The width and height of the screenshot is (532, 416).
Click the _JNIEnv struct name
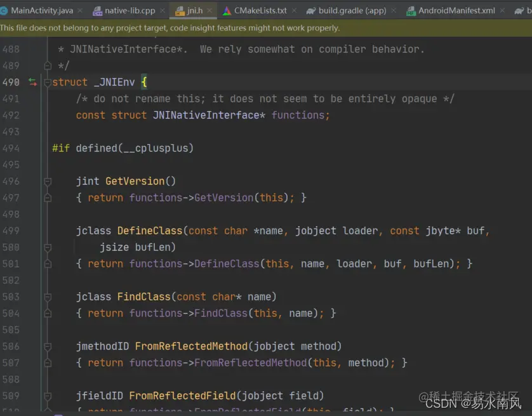pos(115,82)
